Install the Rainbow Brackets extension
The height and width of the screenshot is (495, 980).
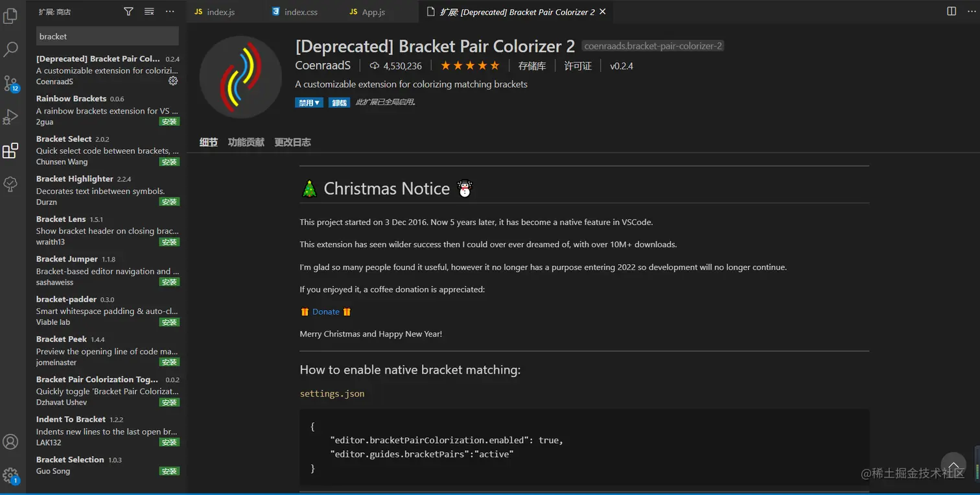point(170,121)
